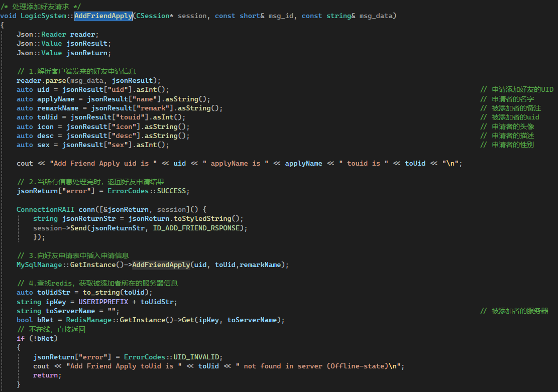Click jsonReturnStr in its string declaration
Screen dimensions: 558x392
pyautogui.click(x=89, y=219)
